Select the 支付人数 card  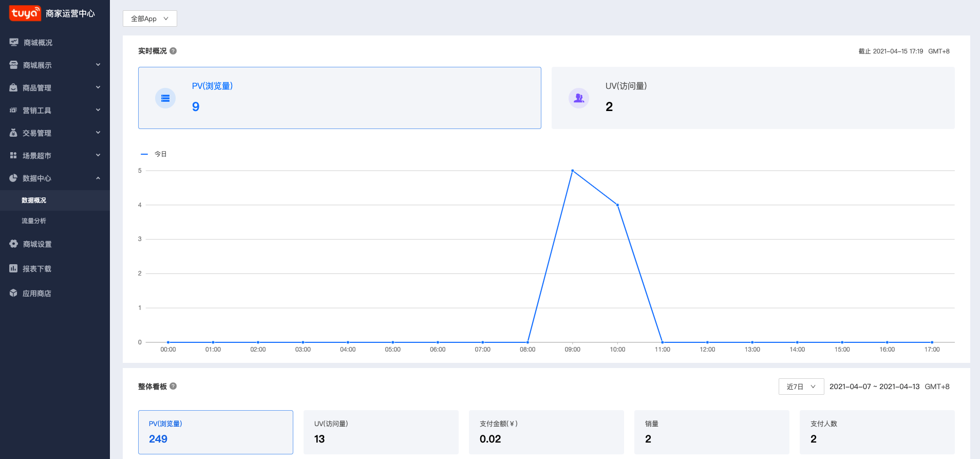(877, 432)
